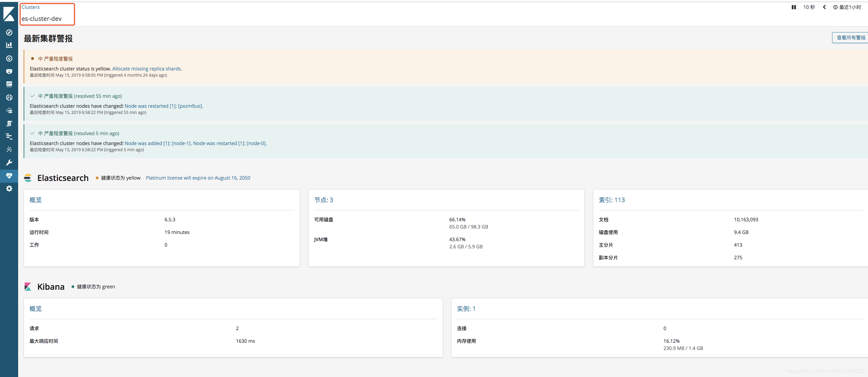Step time range back with left arrow
This screenshot has width=868, height=377.
(825, 7)
